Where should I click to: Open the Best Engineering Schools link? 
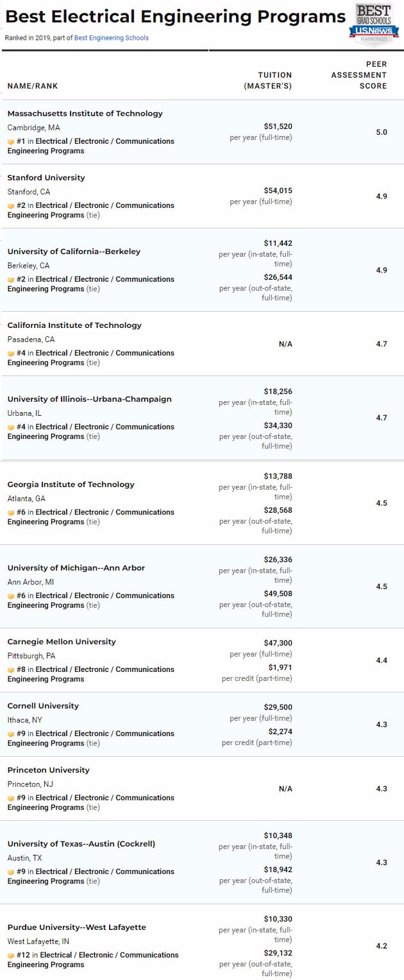(111, 38)
